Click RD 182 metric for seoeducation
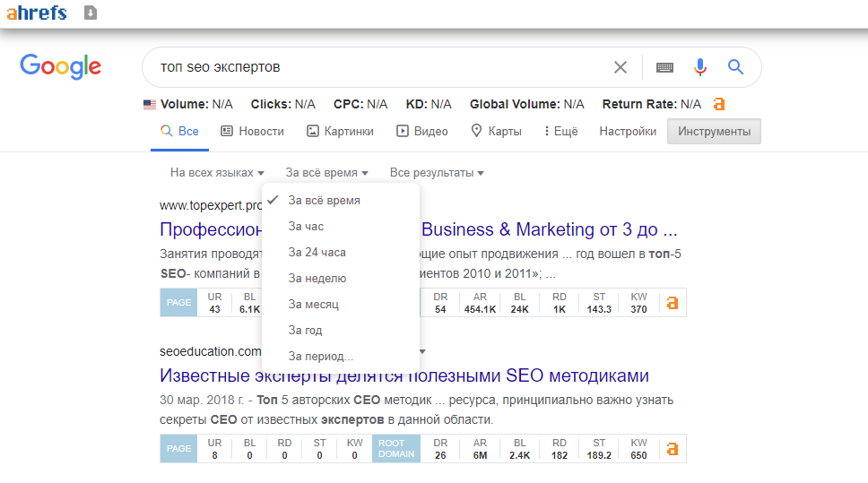 [560, 449]
